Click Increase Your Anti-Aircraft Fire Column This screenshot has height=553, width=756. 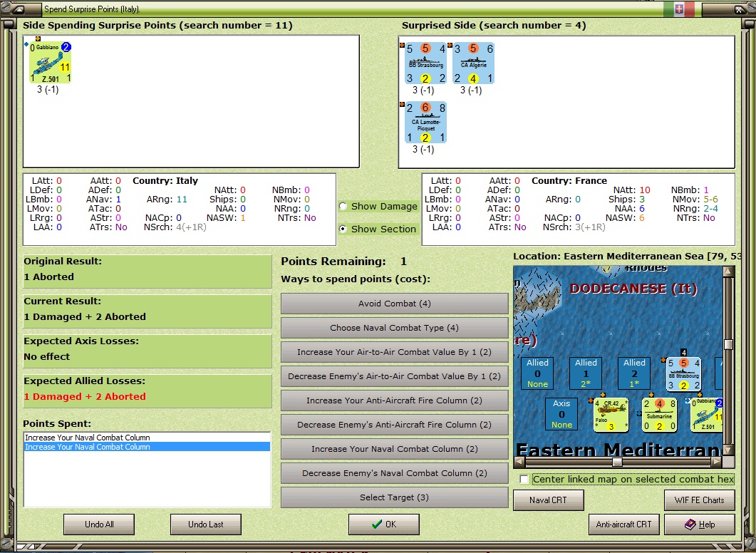[x=395, y=400]
